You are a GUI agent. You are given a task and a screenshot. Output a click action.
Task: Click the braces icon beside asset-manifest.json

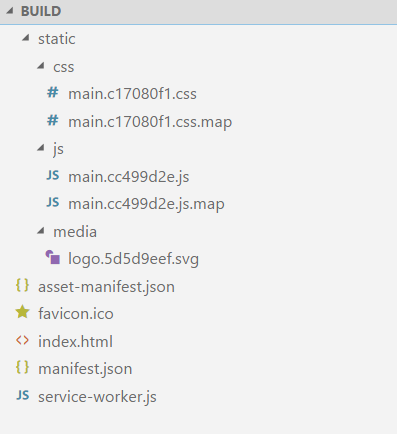pos(22,286)
